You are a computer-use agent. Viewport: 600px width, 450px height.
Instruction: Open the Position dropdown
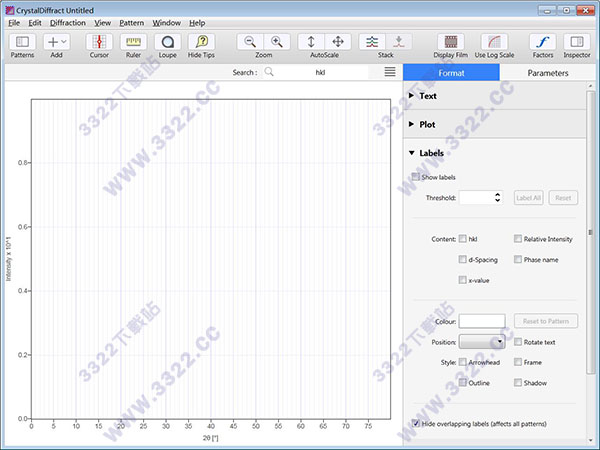pyautogui.click(x=481, y=342)
